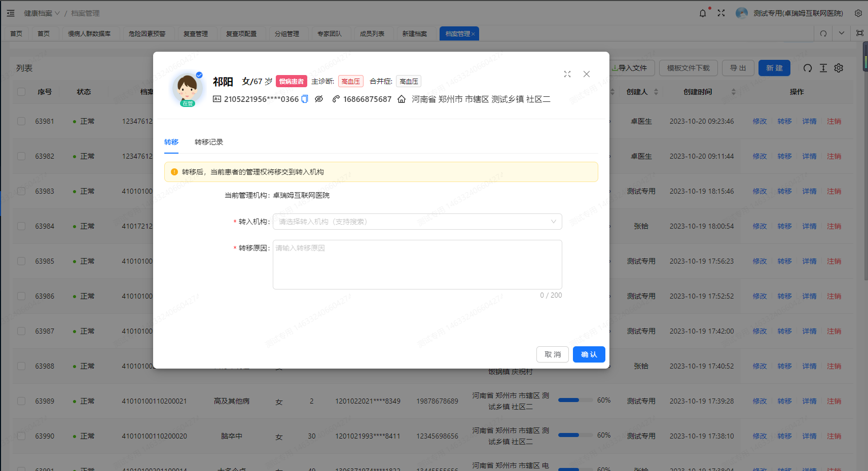Screen dimensions: 868x471
Task: Select row 63986 checkbox
Action: pos(21,296)
